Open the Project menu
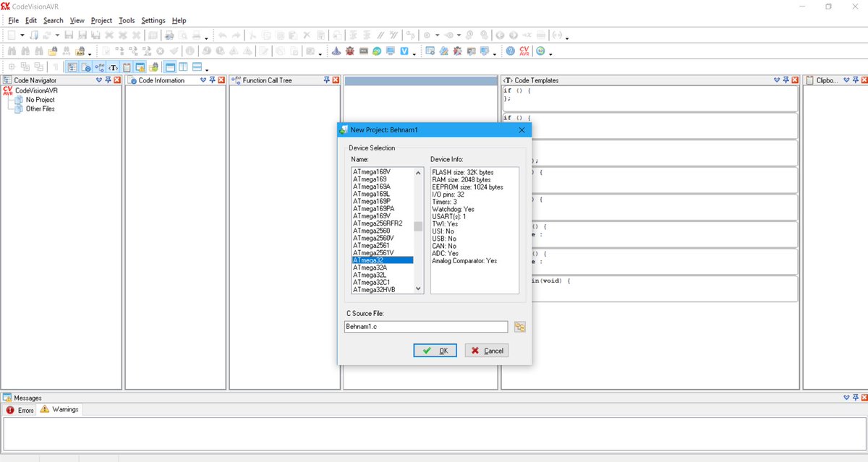This screenshot has height=462, width=868. point(101,20)
